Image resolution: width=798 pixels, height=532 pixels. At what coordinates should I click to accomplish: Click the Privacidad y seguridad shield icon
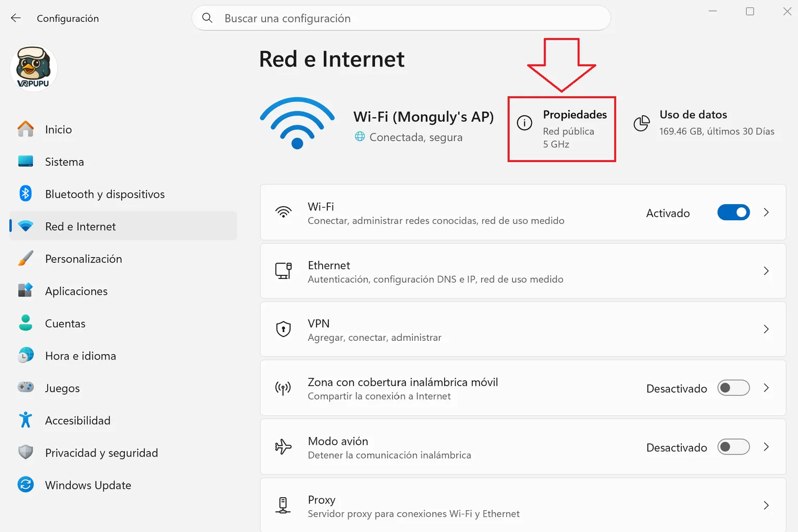[x=25, y=453]
